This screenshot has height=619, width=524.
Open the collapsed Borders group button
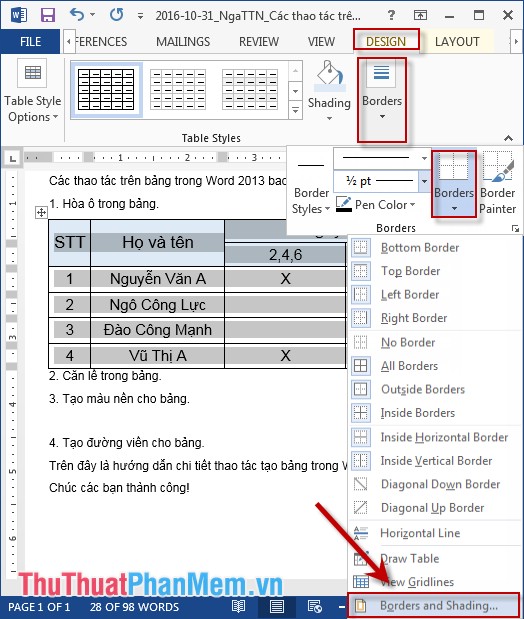382,100
